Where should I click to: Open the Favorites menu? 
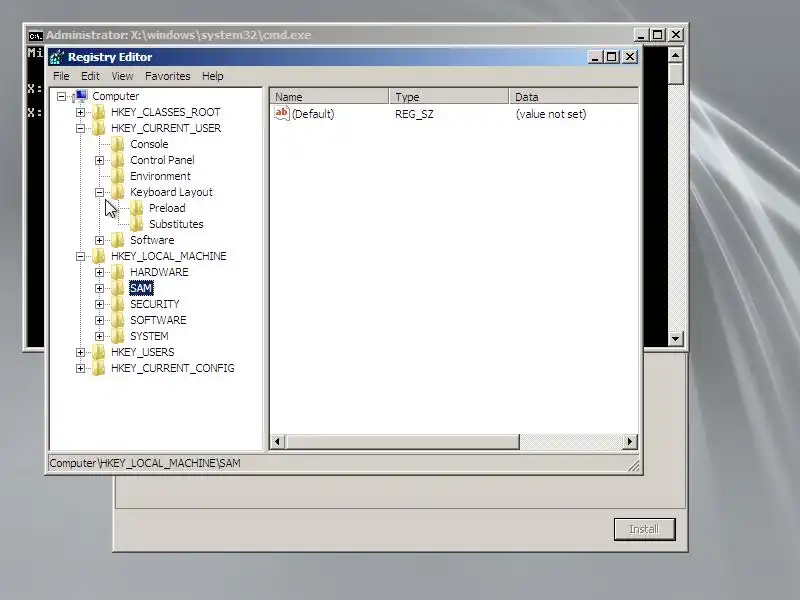(167, 76)
